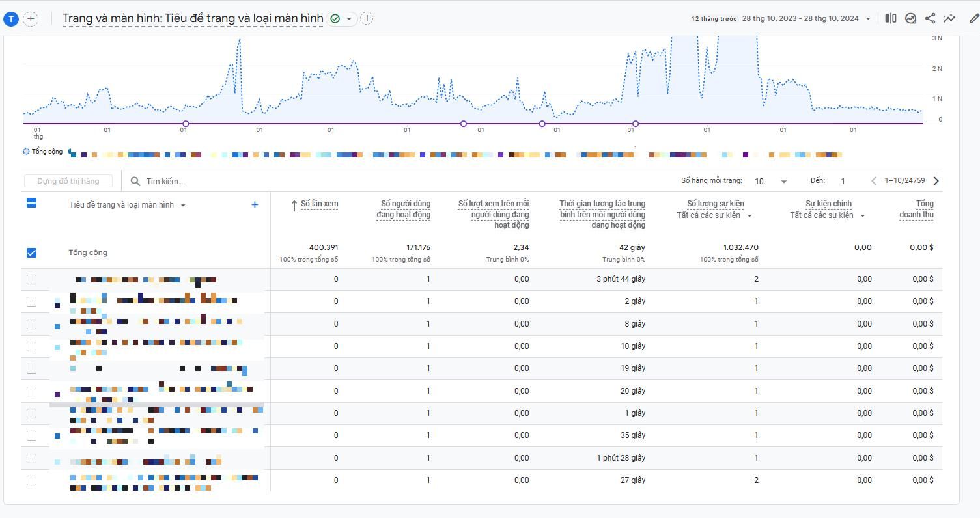Customize report with pencil icon

(973, 18)
